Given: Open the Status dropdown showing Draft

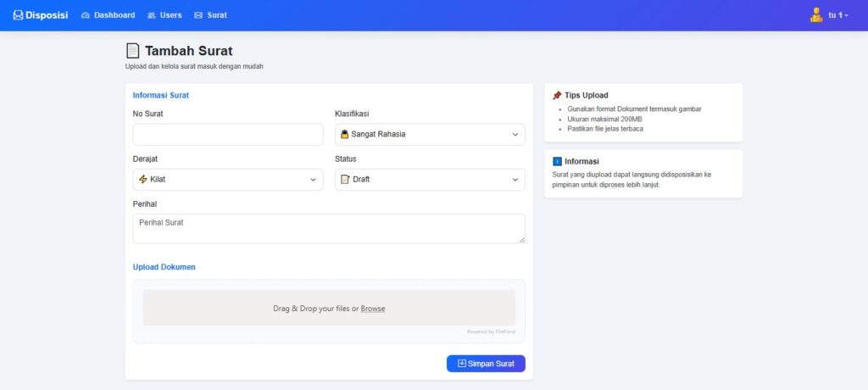Looking at the screenshot, I should [x=430, y=180].
